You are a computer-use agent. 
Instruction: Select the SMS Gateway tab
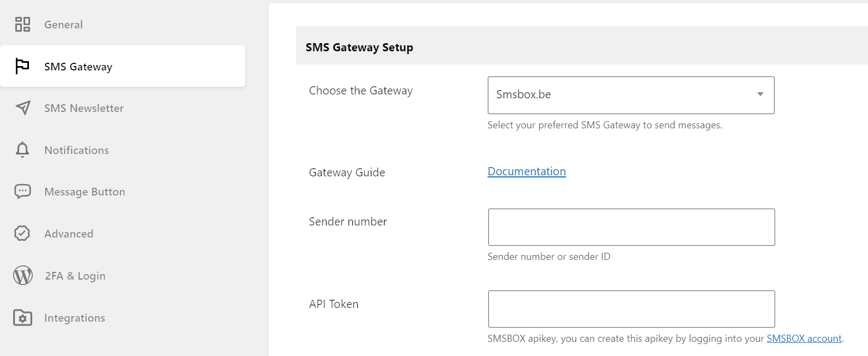(123, 66)
